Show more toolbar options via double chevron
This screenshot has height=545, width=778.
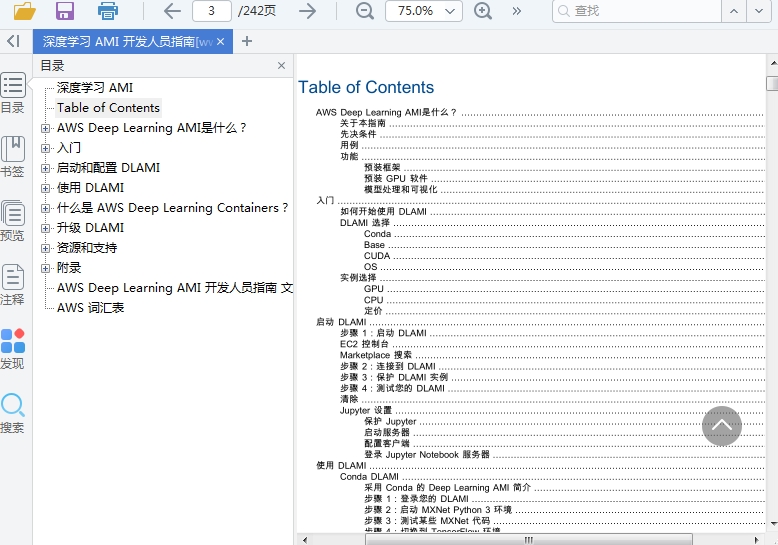tap(517, 11)
